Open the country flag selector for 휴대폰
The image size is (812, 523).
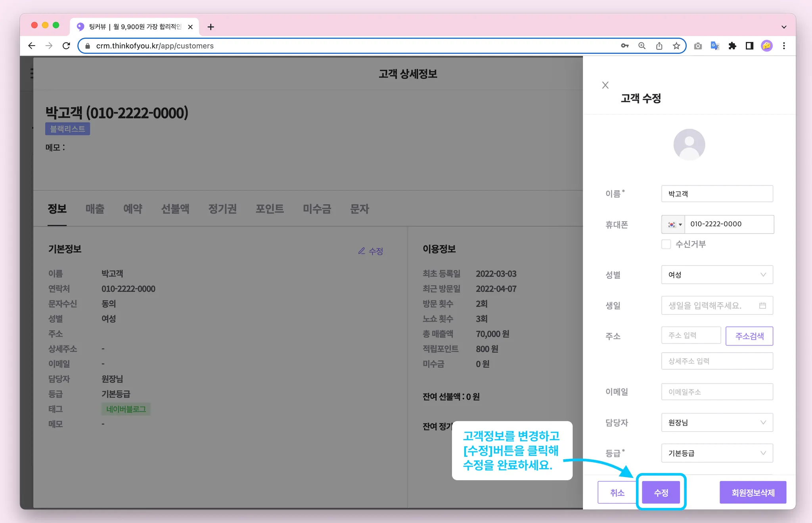click(x=674, y=225)
